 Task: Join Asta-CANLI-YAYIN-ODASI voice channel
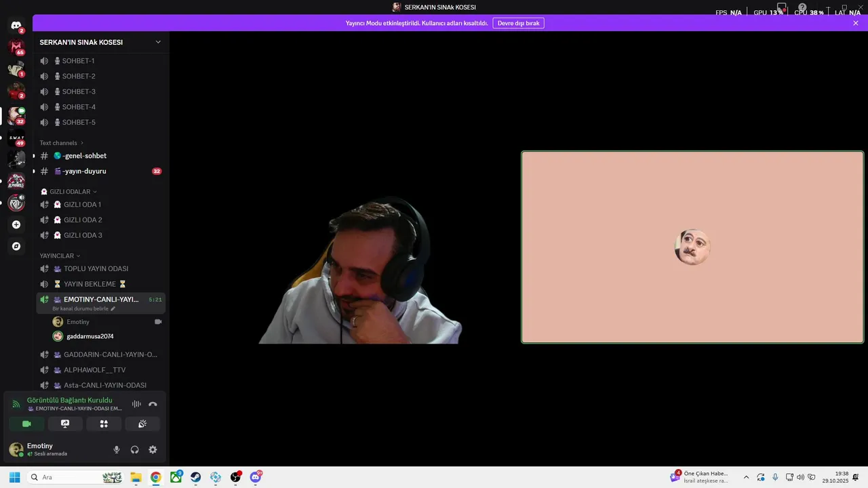101,385
